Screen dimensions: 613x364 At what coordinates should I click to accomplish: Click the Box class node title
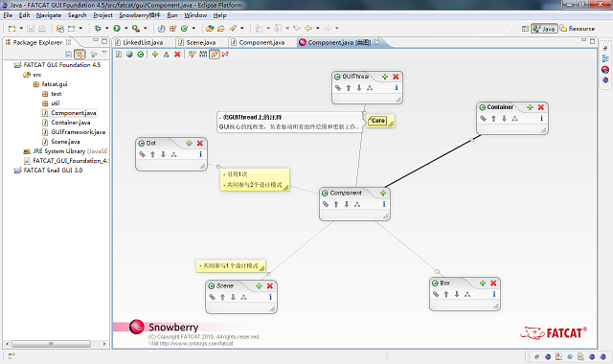click(x=444, y=284)
